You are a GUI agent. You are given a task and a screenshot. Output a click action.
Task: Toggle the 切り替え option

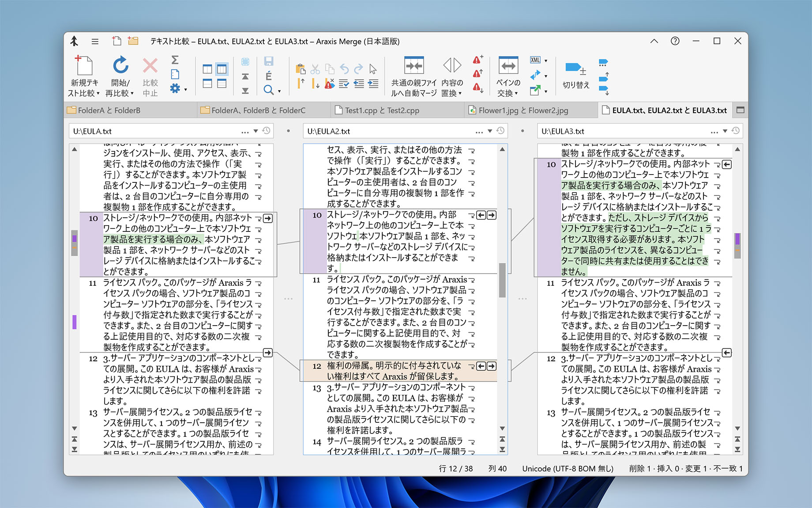click(x=575, y=74)
